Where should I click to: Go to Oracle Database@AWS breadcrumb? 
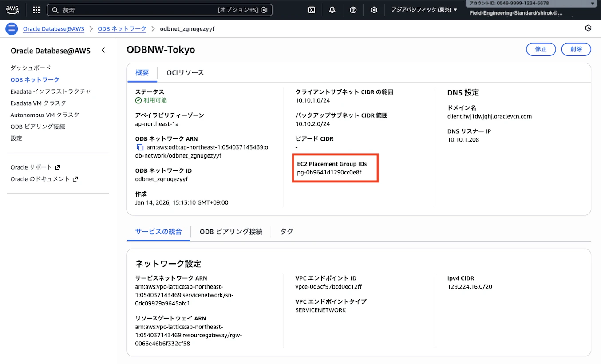tap(54, 29)
